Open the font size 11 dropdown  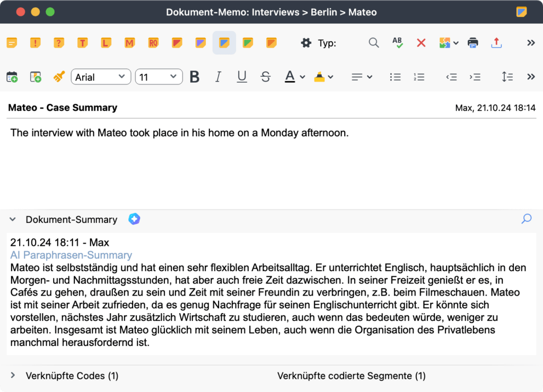159,77
